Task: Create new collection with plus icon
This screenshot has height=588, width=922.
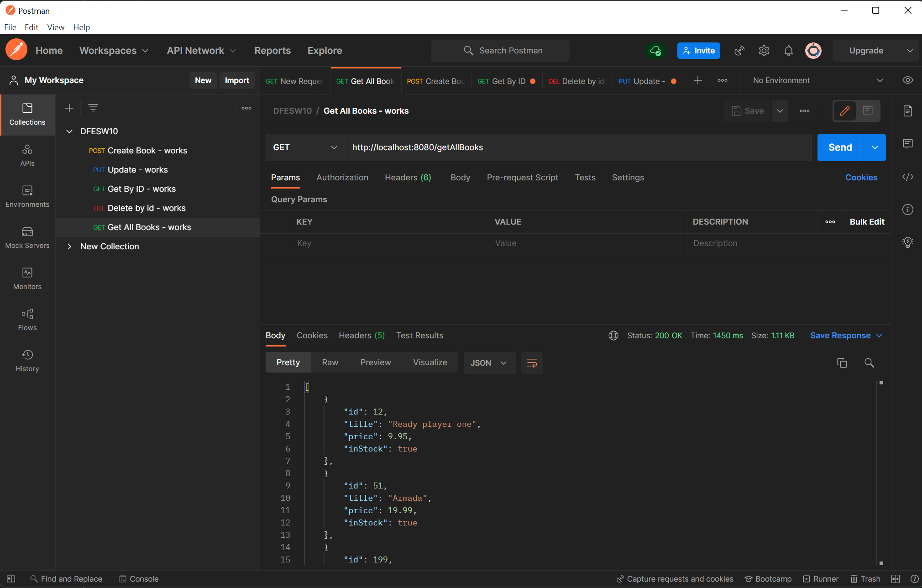Action: pyautogui.click(x=69, y=108)
